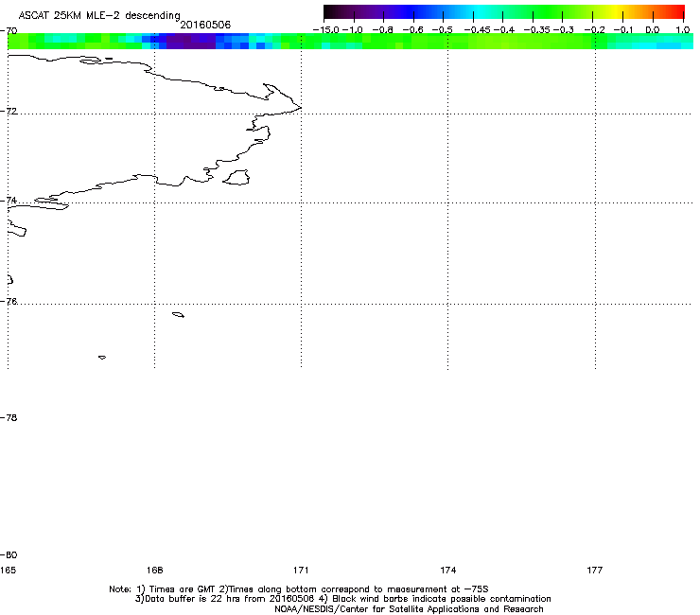Viewport: 700px width, 615px height.
Task: Pick the yellow section of the colorbar
Action: [616, 11]
